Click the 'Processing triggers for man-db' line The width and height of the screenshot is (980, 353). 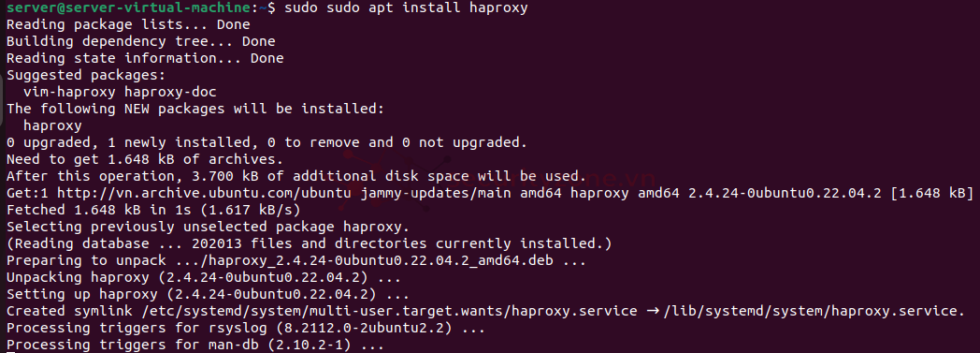pyautogui.click(x=195, y=345)
